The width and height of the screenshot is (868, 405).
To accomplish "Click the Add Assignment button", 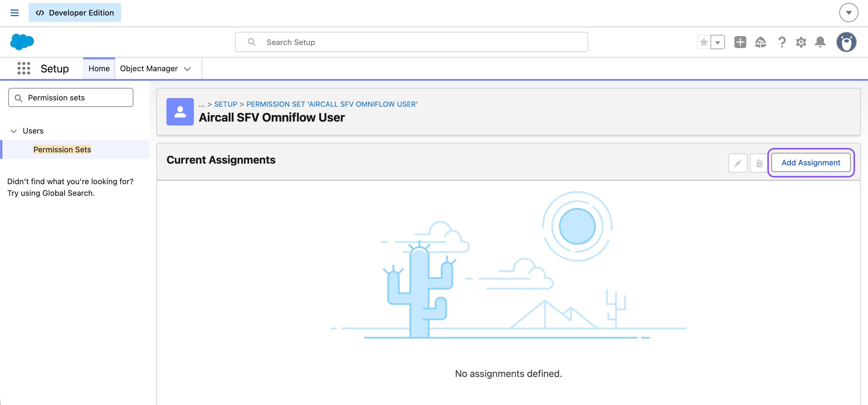I will click(x=811, y=163).
